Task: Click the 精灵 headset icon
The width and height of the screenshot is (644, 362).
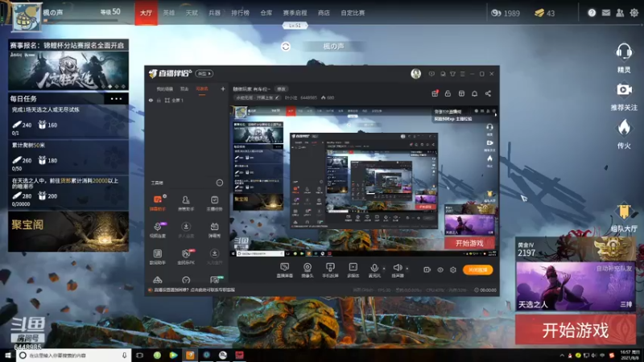Action: point(624,52)
